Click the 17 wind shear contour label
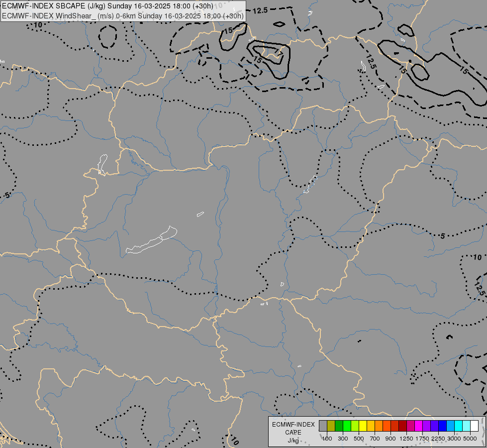This screenshot has height=448, width=487. pyautogui.click(x=279, y=54)
